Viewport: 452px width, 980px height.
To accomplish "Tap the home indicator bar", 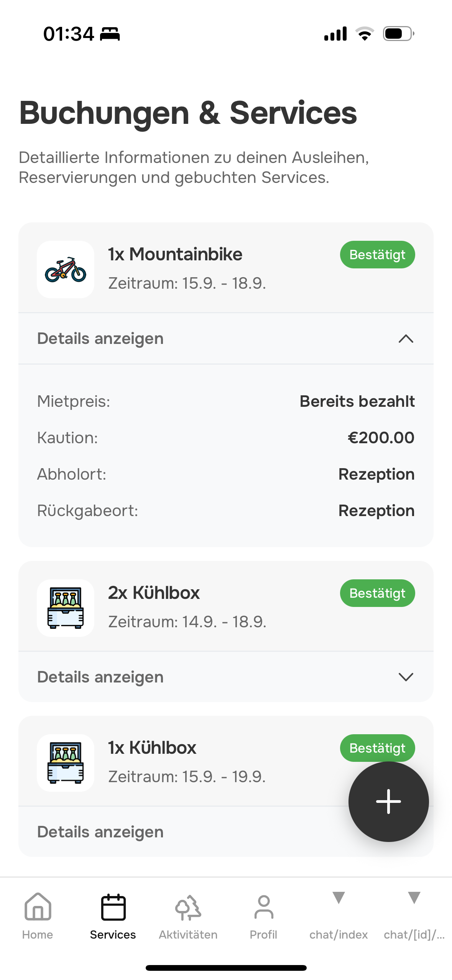I will [226, 968].
